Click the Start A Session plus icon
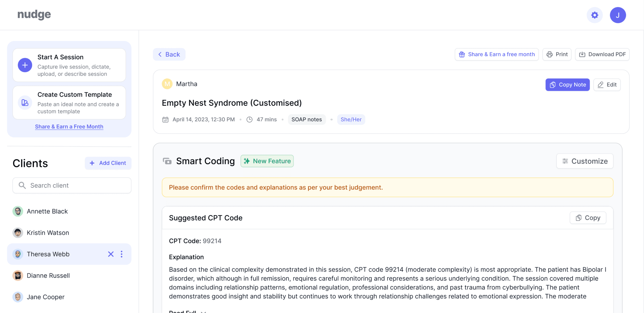The height and width of the screenshot is (313, 644). click(x=25, y=65)
